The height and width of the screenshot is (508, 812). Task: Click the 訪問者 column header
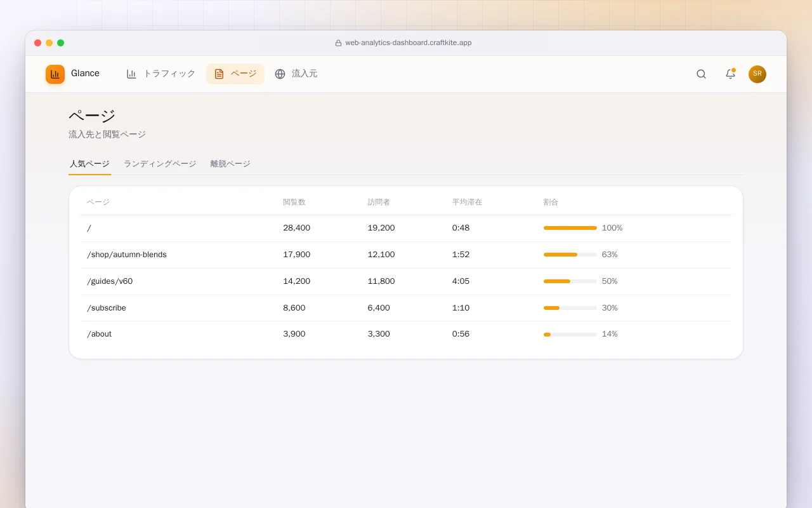pos(379,202)
